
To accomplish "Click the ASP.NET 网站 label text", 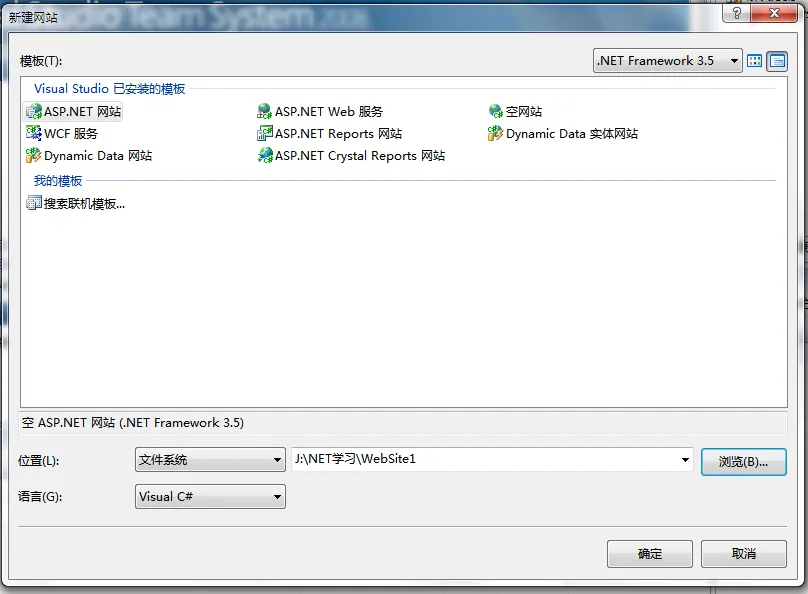I will tap(82, 111).
